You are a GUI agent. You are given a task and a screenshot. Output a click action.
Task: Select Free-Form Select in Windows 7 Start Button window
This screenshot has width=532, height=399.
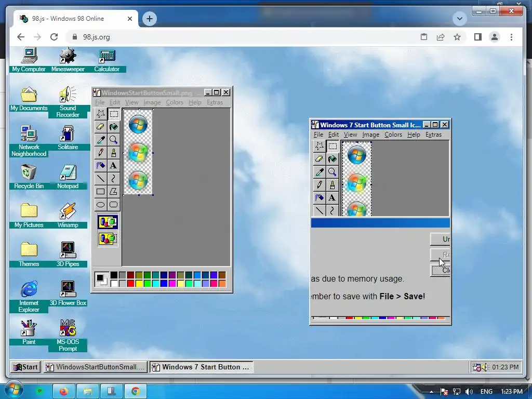(320, 146)
